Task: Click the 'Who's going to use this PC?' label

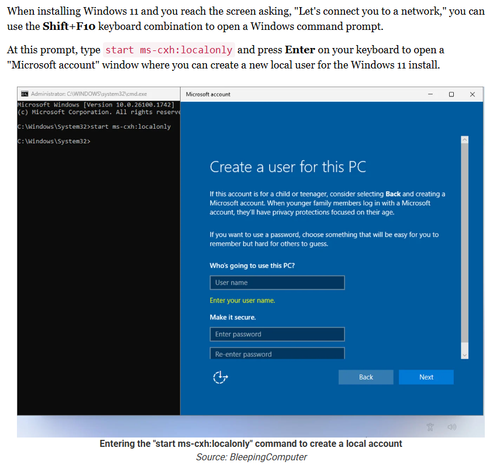Action: point(252,266)
